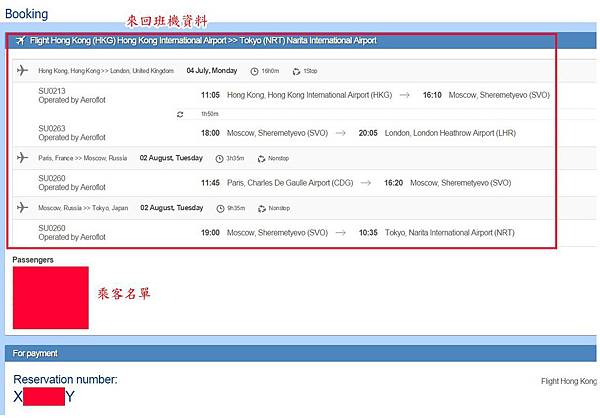600x418 pixels.
Task: Click the 16h0m duration text
Action: (x=270, y=71)
